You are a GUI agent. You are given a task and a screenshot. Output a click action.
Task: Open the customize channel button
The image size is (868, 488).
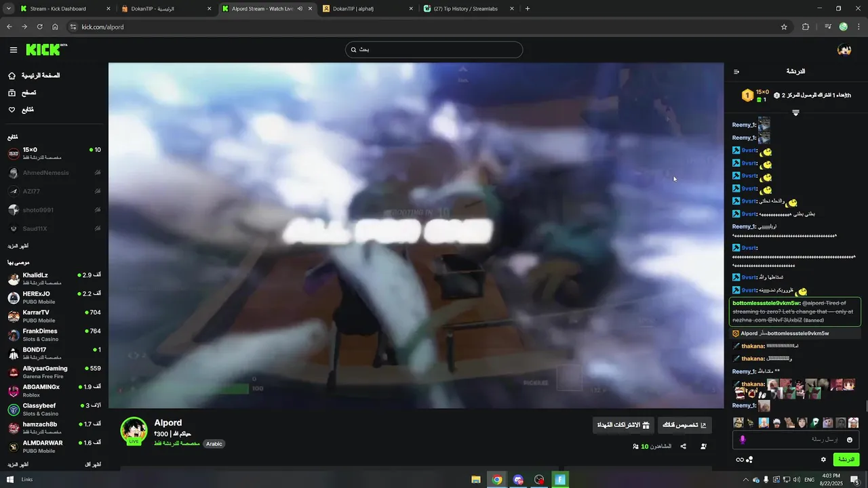click(x=686, y=425)
